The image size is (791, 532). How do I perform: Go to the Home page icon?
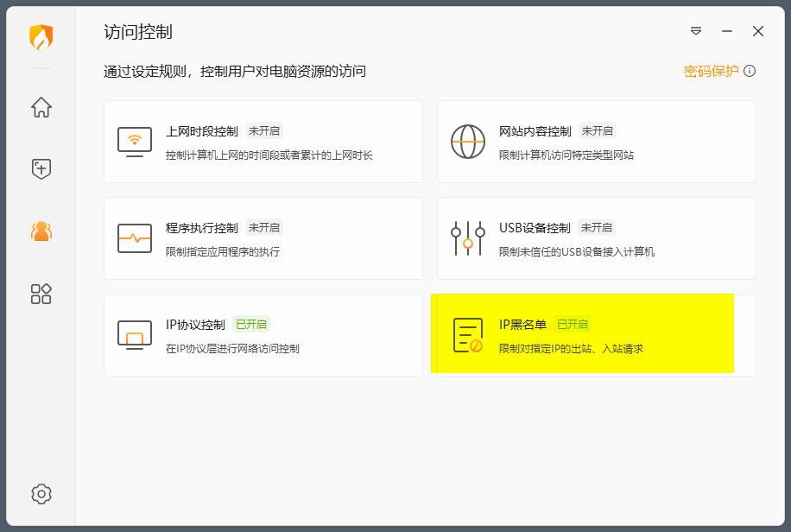[41, 107]
